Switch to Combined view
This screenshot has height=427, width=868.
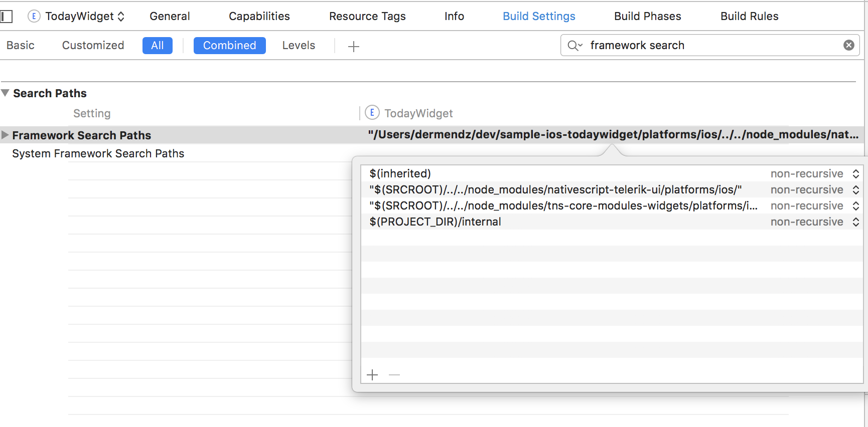(229, 46)
